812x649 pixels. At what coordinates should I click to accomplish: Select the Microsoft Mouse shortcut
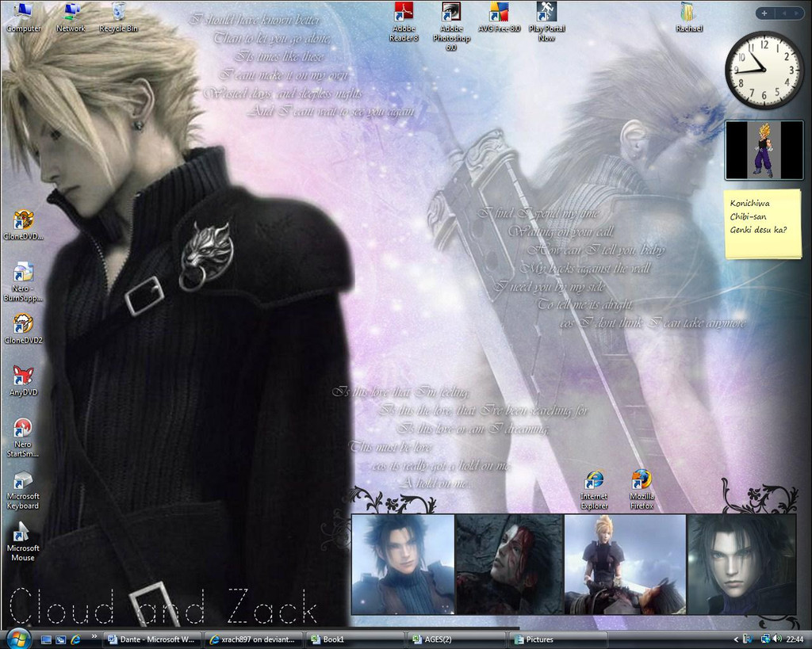(23, 542)
